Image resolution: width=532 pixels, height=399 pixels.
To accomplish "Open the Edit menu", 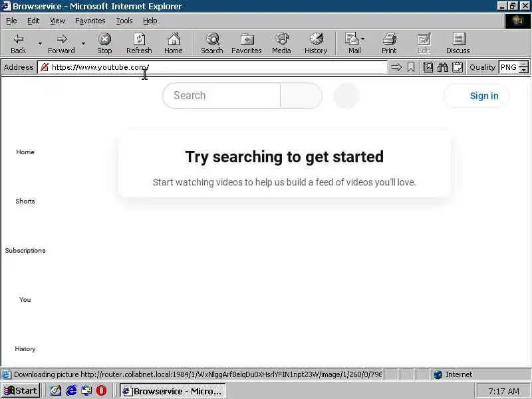I will click(33, 21).
